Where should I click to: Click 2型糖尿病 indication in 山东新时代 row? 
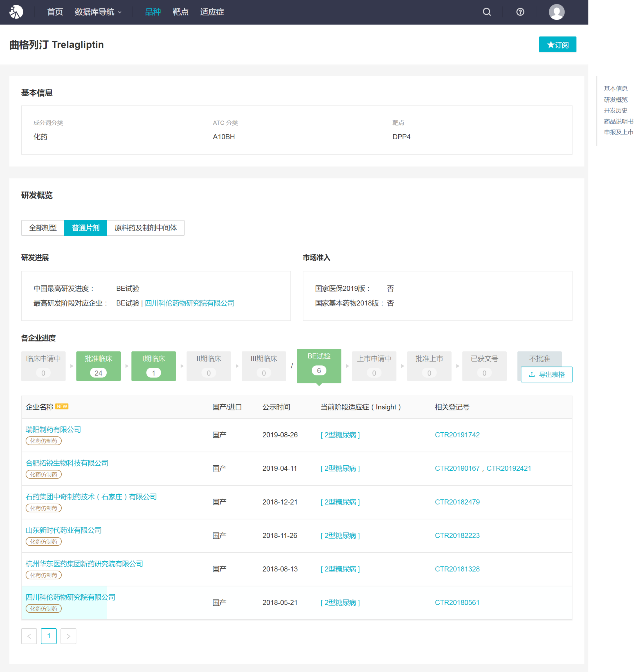[340, 535]
